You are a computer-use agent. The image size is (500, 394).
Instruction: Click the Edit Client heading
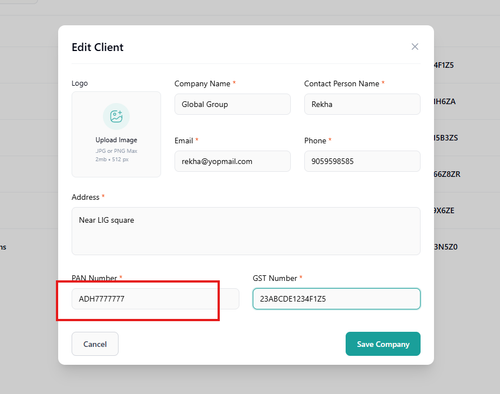click(98, 47)
